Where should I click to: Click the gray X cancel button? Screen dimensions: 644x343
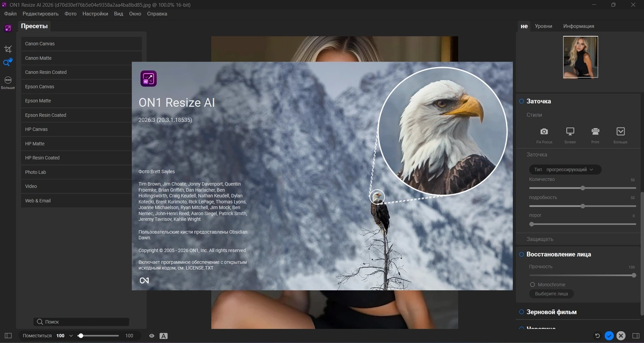621,335
